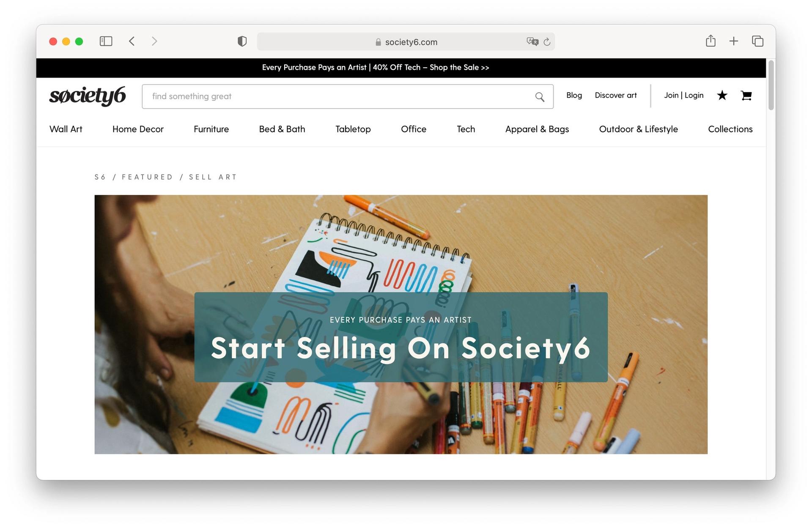Open the Home Decor category
This screenshot has height=528, width=812.
[138, 129]
